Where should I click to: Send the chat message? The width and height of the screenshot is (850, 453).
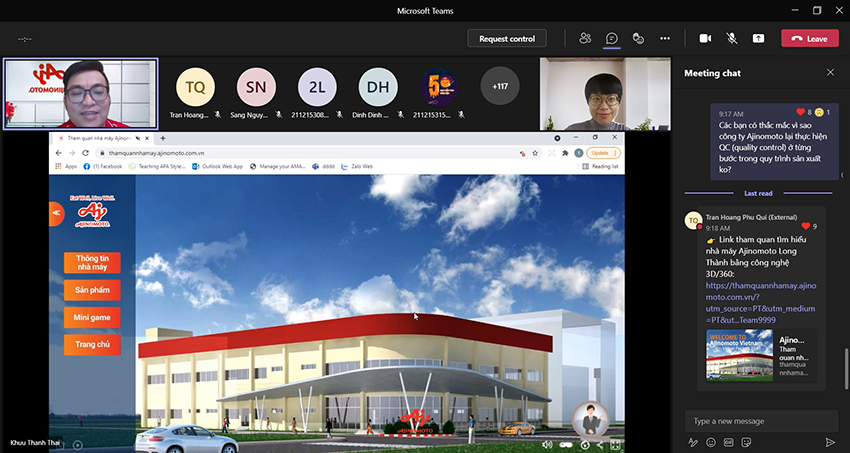[830, 443]
